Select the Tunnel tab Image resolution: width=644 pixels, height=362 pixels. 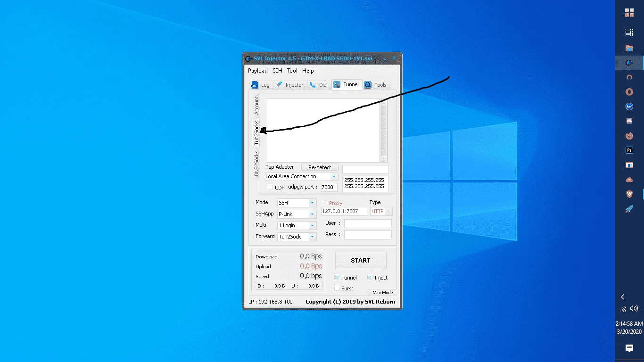click(x=347, y=85)
